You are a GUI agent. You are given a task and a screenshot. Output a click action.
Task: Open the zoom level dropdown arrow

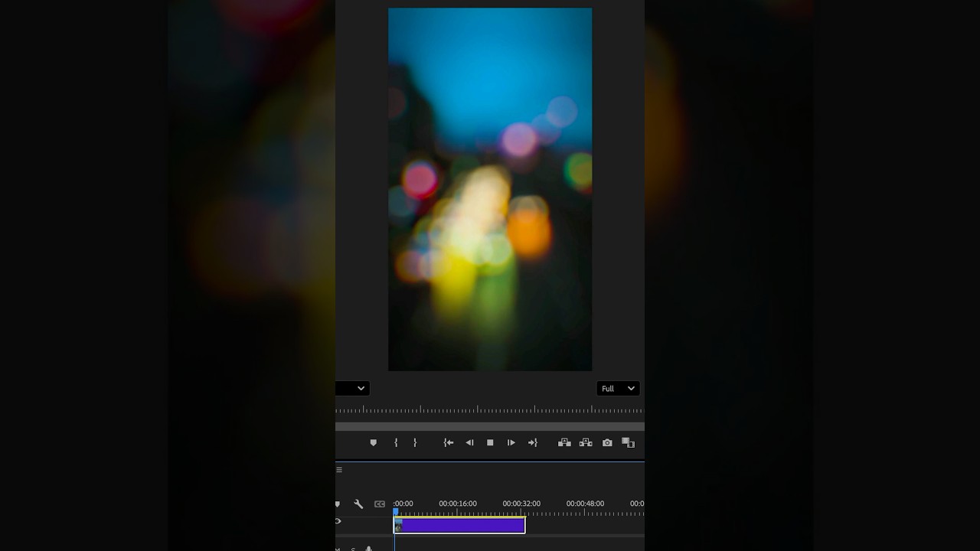click(361, 388)
